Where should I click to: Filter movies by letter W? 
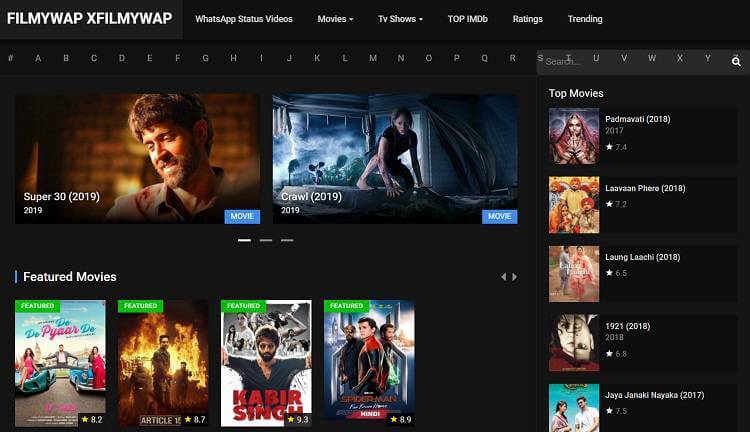tap(652, 58)
